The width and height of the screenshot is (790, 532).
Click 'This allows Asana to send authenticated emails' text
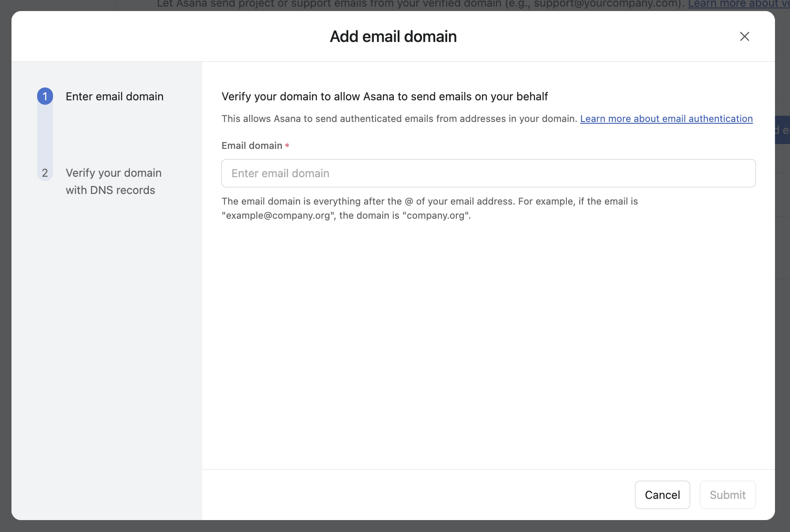point(399,119)
